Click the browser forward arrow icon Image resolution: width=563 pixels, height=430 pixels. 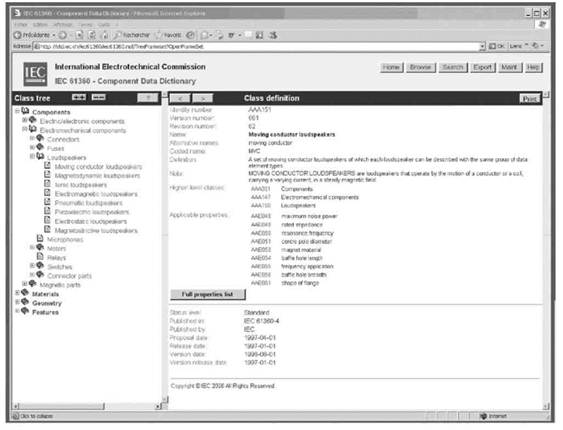[62, 35]
